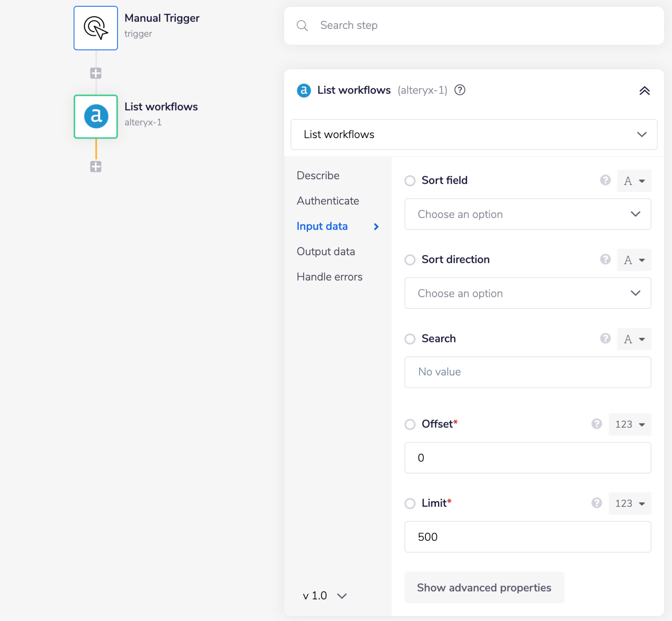This screenshot has width=672, height=621.
Task: Open the List workflows operation dropdown
Action: (474, 134)
